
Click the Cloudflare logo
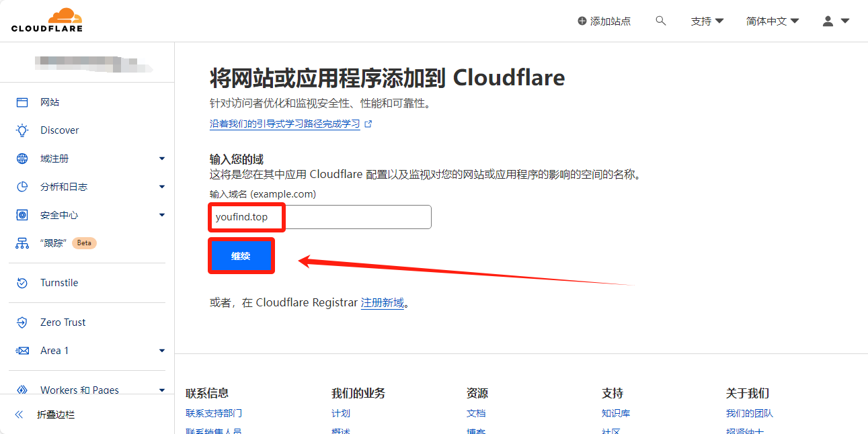point(46,20)
